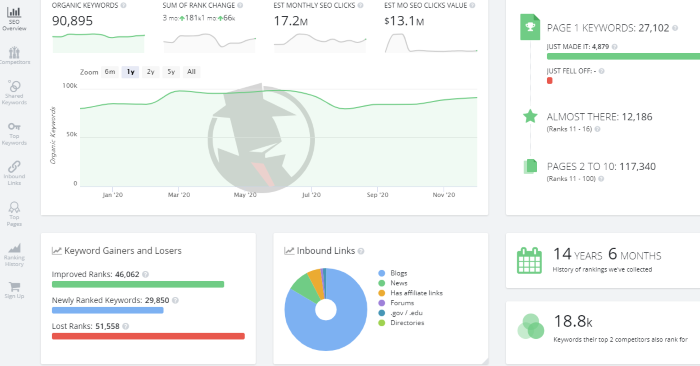Set chart zoom to All
Image resolution: width=700 pixels, height=366 pixels.
192,72
